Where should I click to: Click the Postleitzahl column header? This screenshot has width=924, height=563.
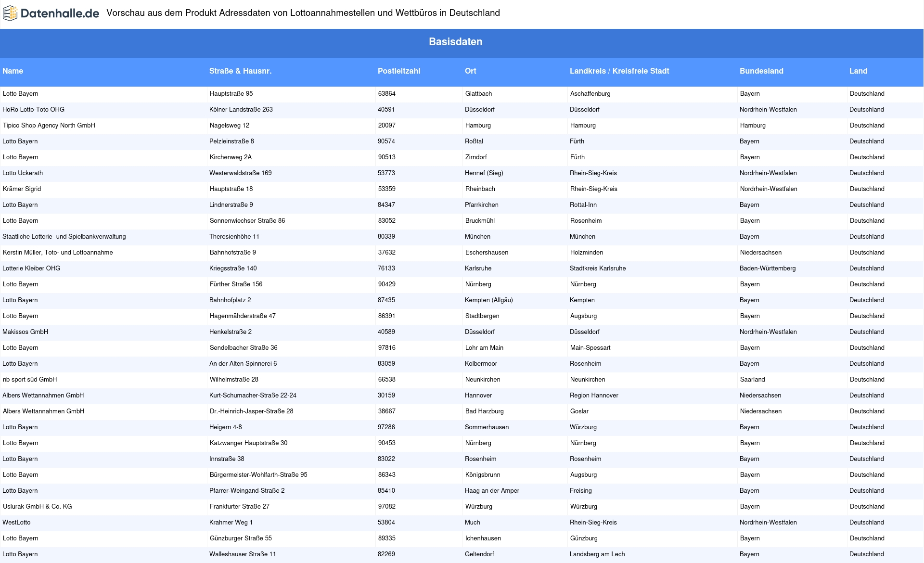click(399, 71)
